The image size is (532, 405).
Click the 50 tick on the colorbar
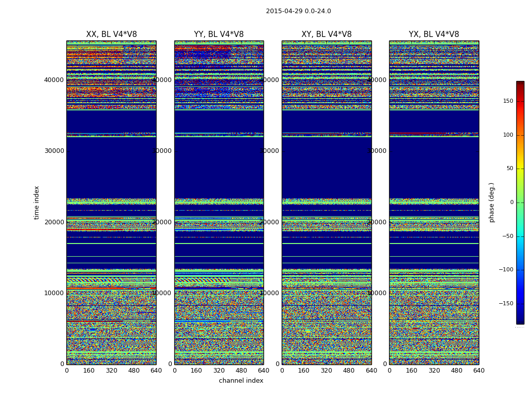(509, 169)
